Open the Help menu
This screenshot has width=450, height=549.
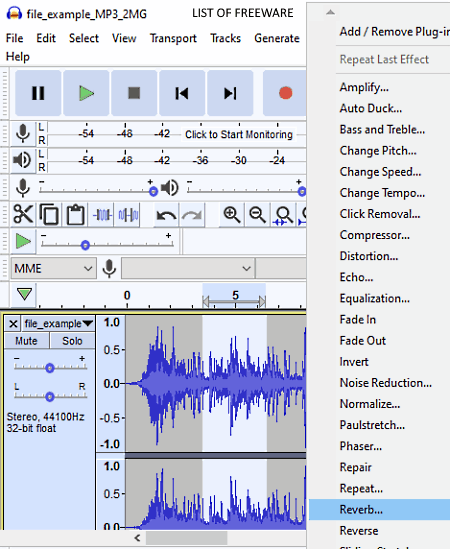18,56
